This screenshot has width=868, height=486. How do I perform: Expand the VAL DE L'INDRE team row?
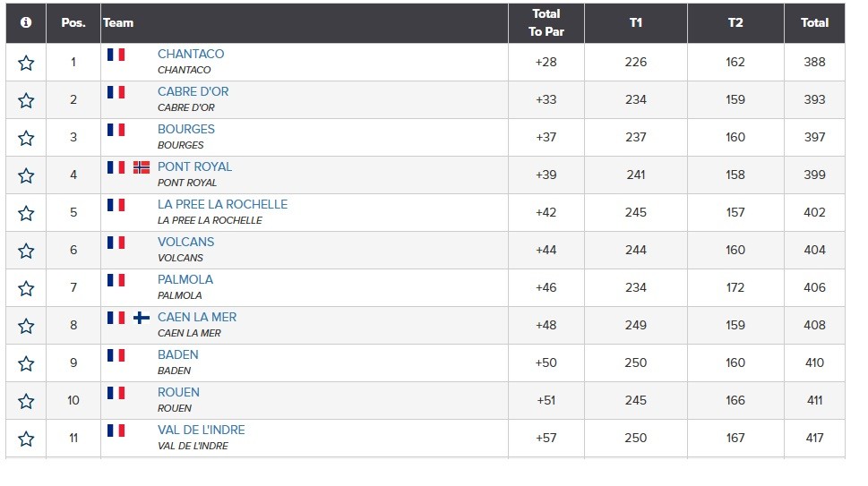click(201, 430)
